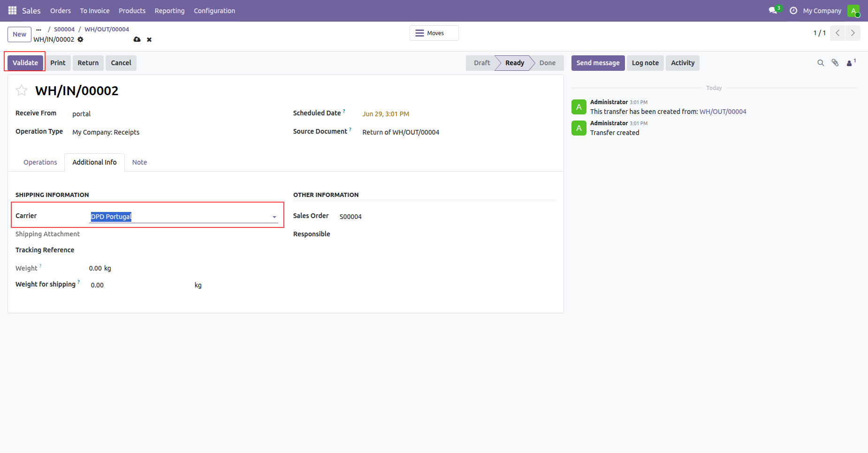Mark WH/IN/00002 as favorite star
The image size is (868, 453).
(22, 90)
